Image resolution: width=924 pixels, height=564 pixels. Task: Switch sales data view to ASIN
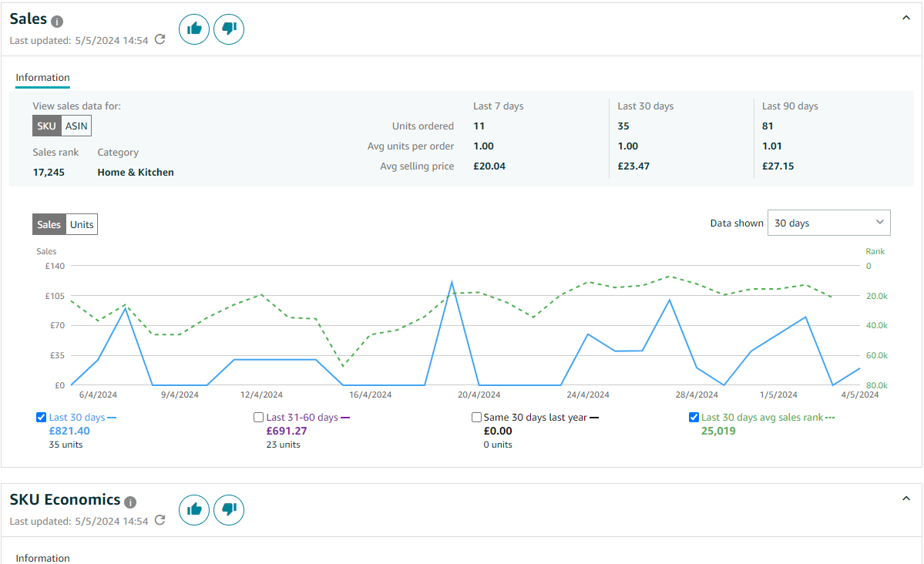tap(76, 126)
